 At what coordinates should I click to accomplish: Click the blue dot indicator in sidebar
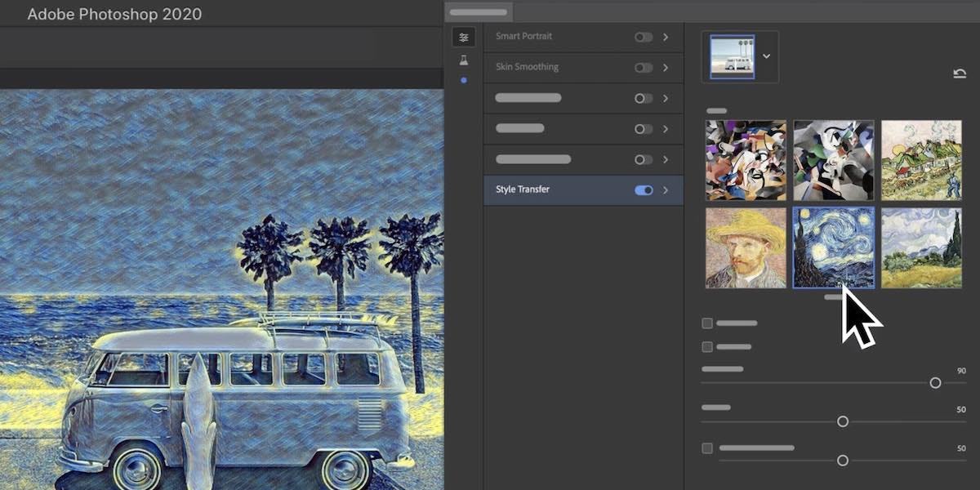click(463, 80)
